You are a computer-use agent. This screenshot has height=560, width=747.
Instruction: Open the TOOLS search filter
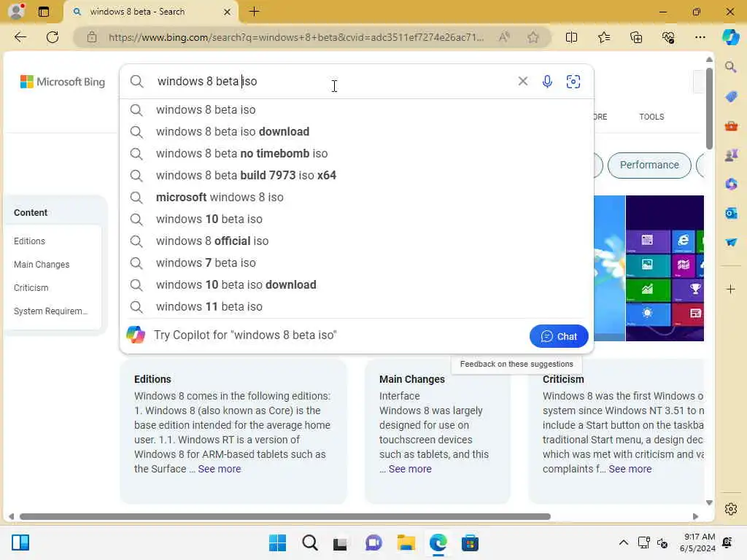[651, 117]
